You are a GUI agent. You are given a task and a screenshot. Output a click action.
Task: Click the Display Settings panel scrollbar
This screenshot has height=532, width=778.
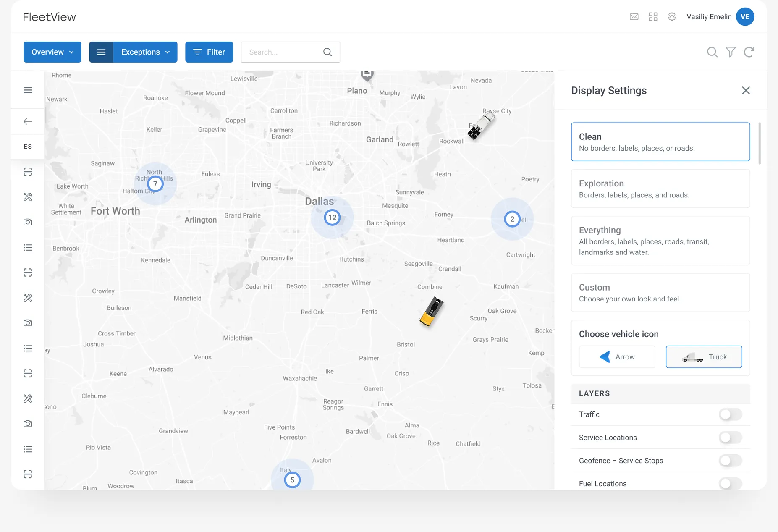(x=760, y=144)
